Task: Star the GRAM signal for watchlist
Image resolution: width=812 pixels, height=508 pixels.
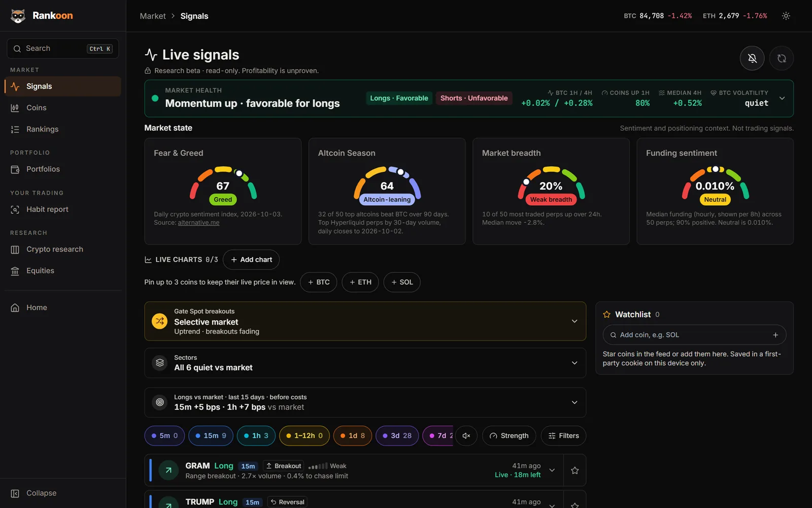Action: 574,470
